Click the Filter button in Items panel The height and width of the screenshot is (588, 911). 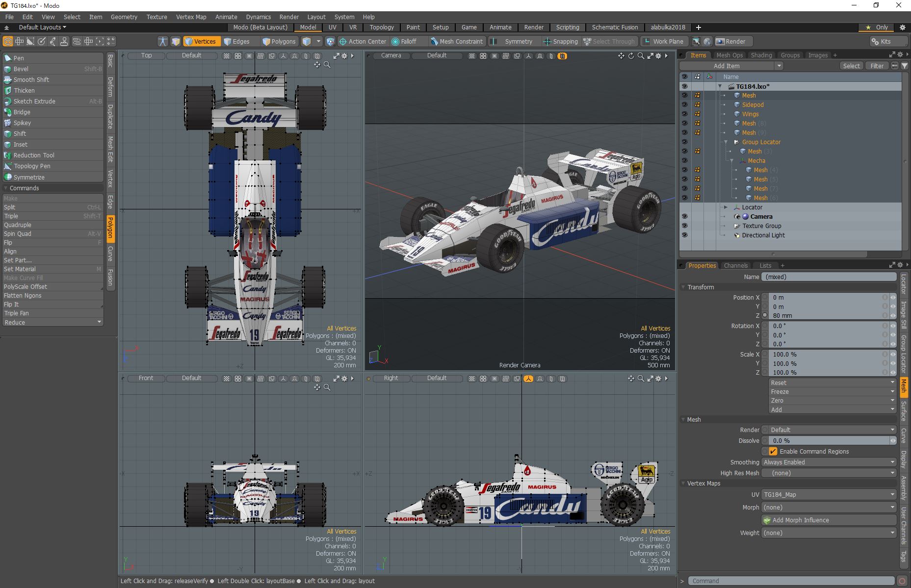tap(877, 66)
